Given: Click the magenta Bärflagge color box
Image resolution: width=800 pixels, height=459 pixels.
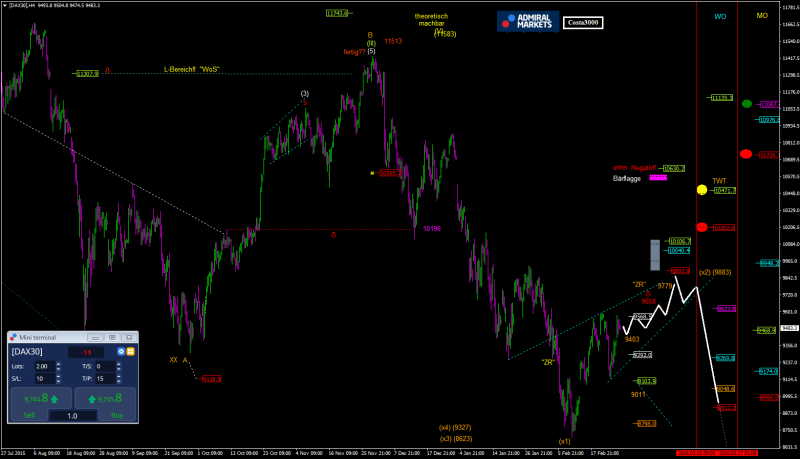Looking at the screenshot, I should click(x=657, y=177).
